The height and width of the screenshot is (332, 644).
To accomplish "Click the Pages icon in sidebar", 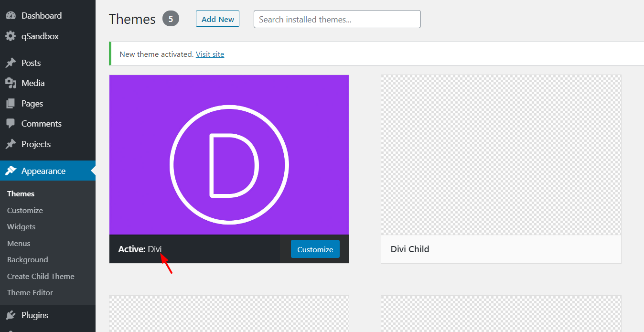I will point(11,103).
